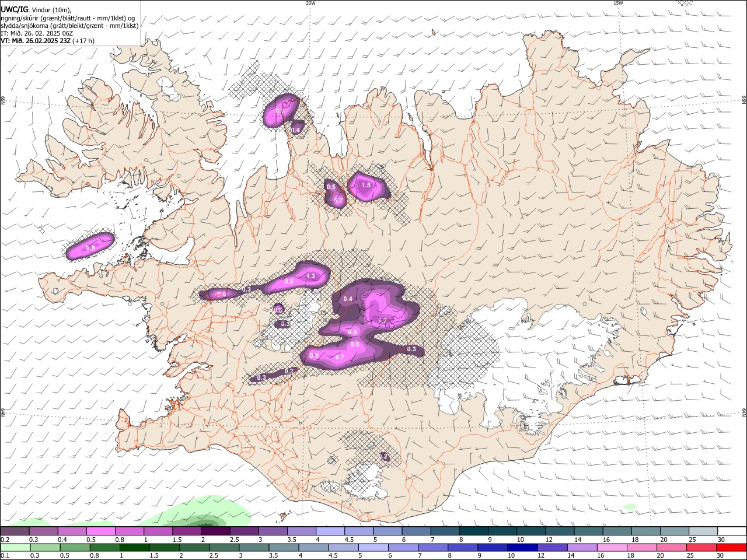
Task: Click the 'IT: Mið. 26. 02. 2025 06Z' line
Action: (x=37, y=33)
